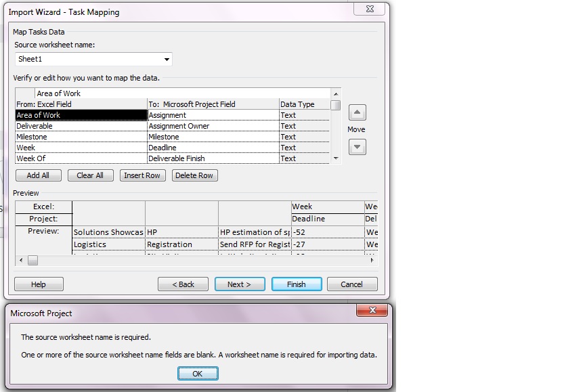This screenshot has height=392, width=585.
Task: Click the Milestone project field cell
Action: (x=213, y=137)
